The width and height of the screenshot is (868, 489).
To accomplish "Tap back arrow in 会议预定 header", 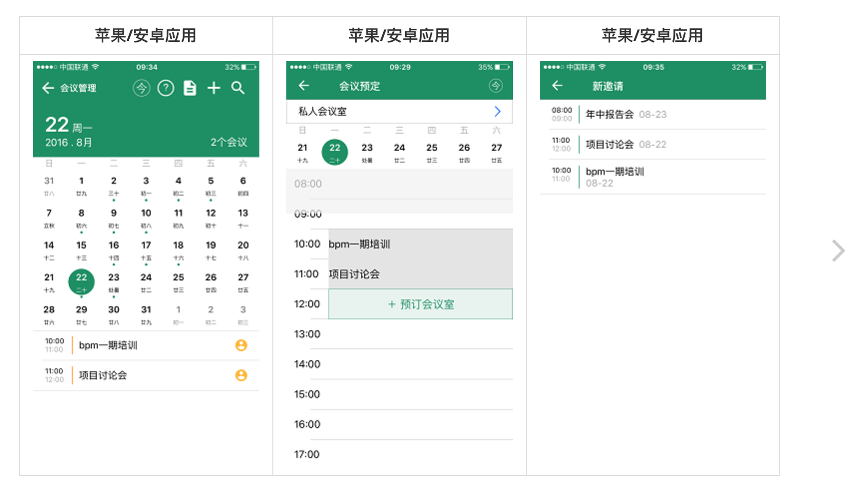I will [x=304, y=86].
